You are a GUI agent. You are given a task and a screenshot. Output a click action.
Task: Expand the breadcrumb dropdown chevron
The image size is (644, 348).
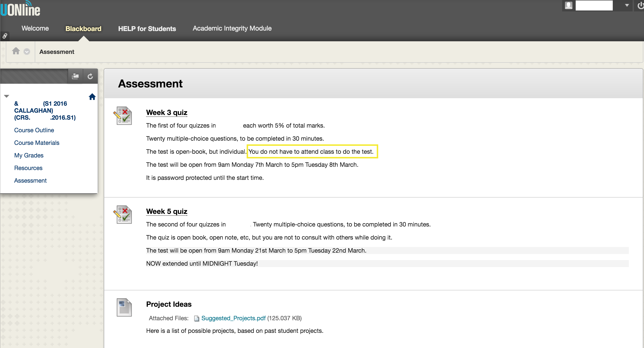(27, 52)
